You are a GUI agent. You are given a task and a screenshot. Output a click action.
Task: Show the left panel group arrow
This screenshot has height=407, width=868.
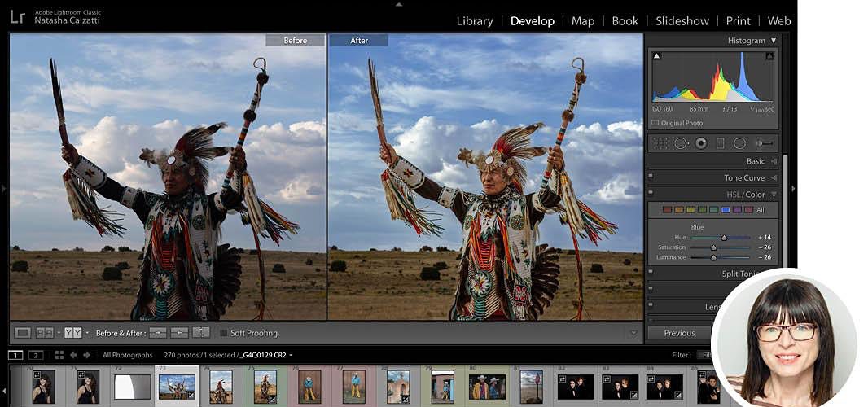4,189
